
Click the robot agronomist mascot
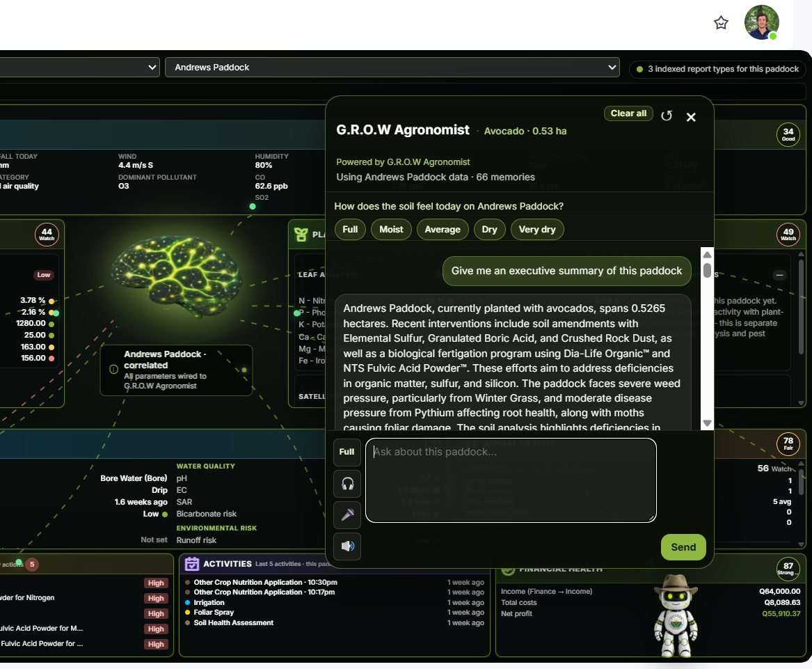676,615
